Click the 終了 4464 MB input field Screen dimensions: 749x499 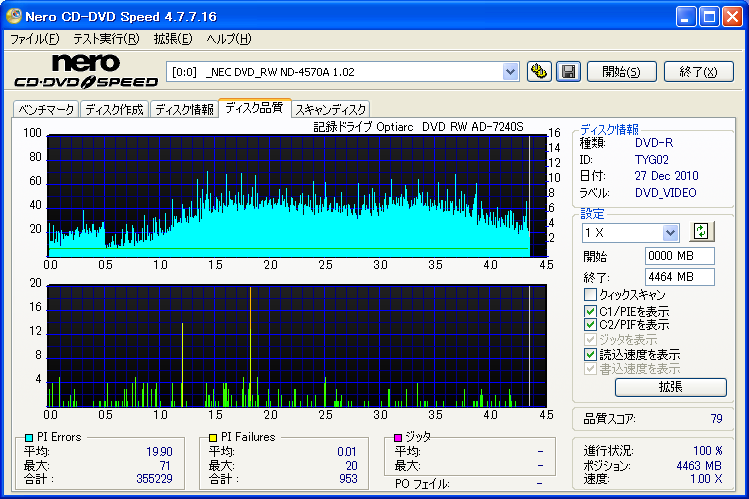[x=680, y=277]
